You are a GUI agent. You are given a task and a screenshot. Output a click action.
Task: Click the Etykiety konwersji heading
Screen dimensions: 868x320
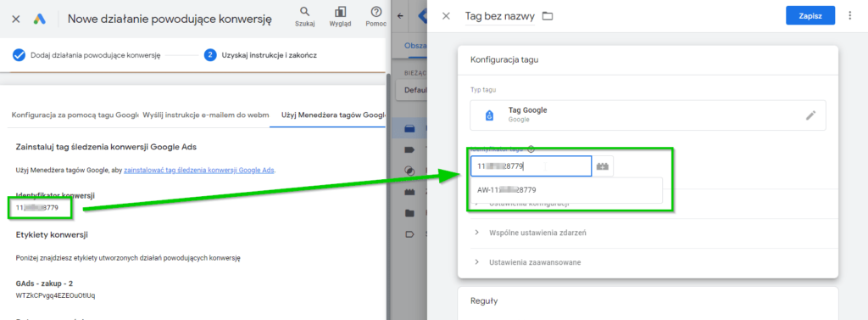point(52,234)
